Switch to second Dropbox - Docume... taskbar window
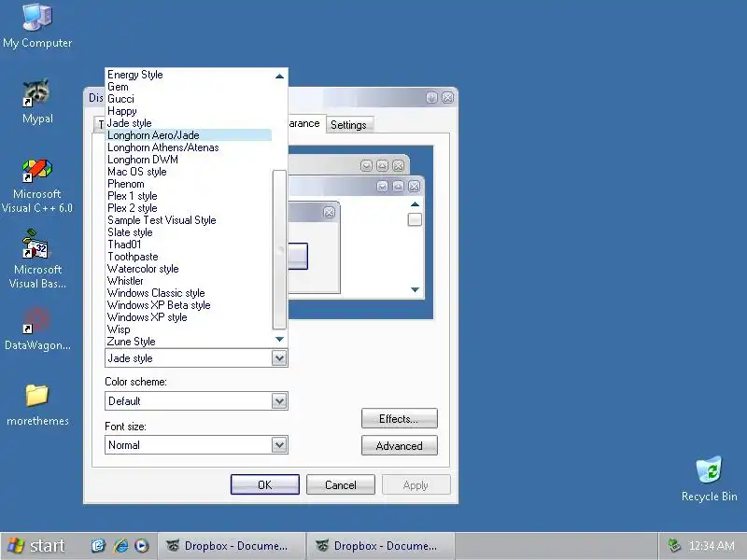Screen dimensions: 747x560 pos(380,546)
